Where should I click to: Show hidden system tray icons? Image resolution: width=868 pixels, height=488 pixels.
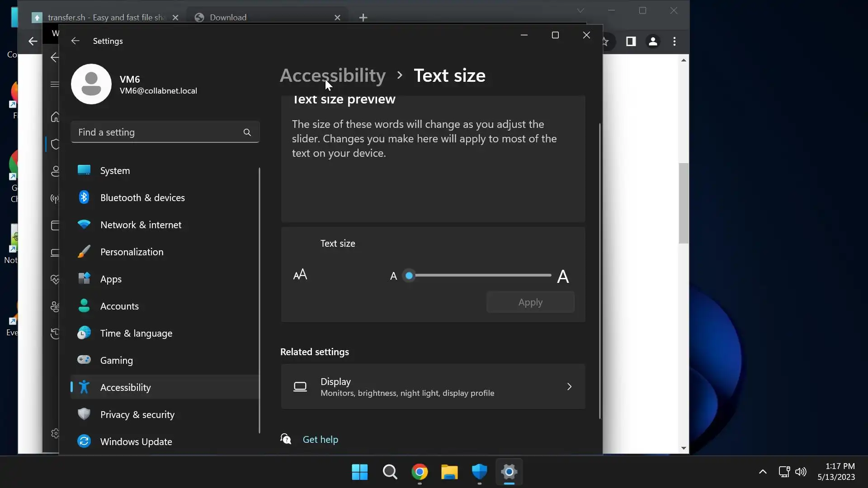click(763, 472)
